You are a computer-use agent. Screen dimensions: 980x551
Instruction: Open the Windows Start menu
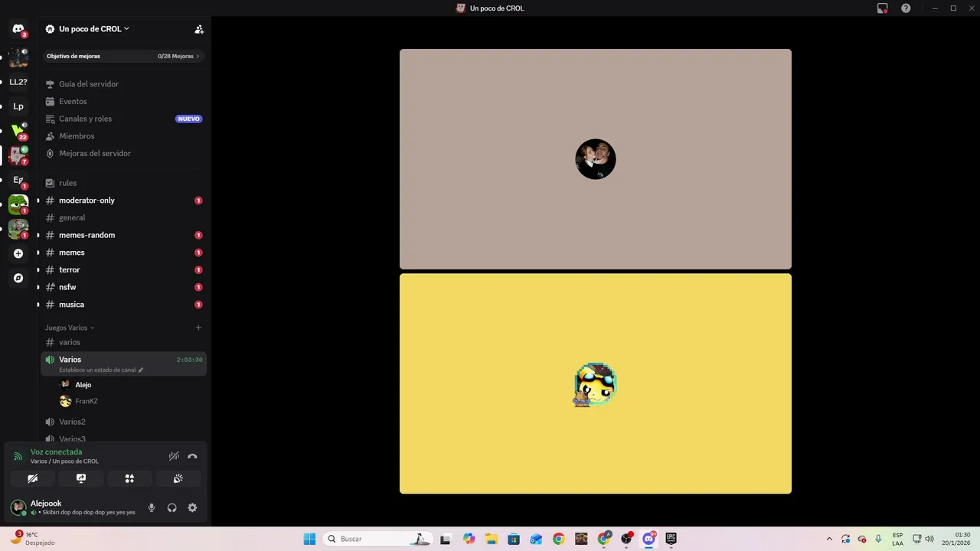point(309,539)
